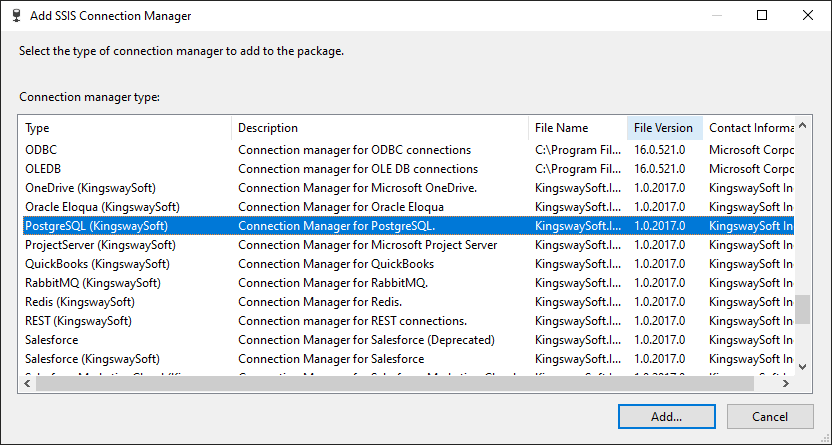This screenshot has width=832, height=445.
Task: Click the Add... button
Action: point(666,417)
